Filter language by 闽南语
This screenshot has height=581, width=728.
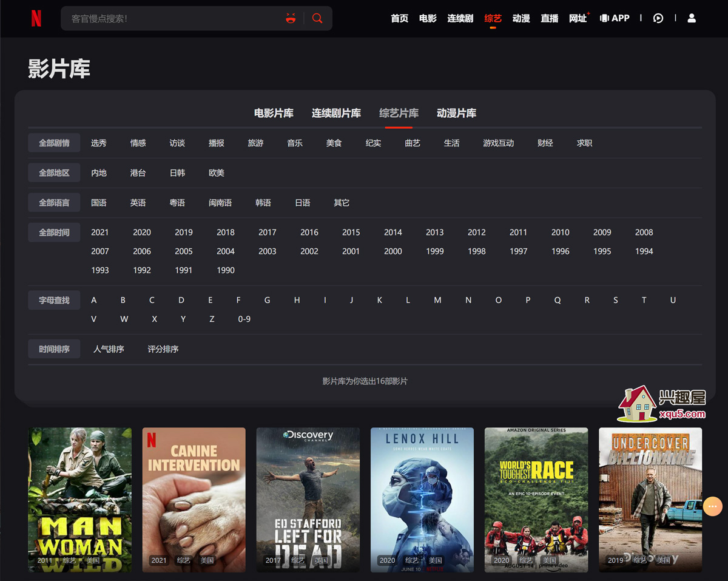point(220,203)
